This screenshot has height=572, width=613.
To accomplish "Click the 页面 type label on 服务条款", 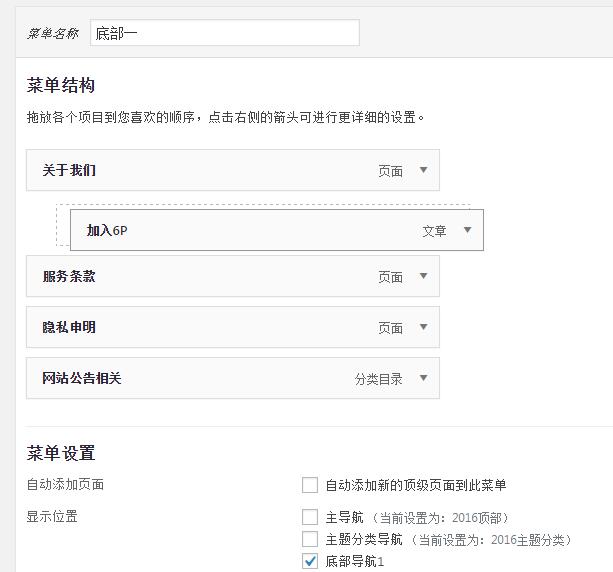I will 390,277.
